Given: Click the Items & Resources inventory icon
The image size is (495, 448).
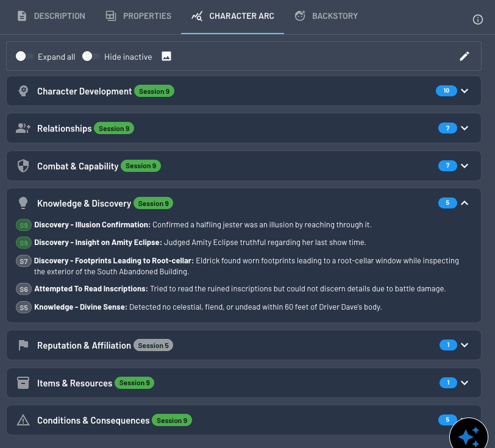Looking at the screenshot, I should point(23,382).
